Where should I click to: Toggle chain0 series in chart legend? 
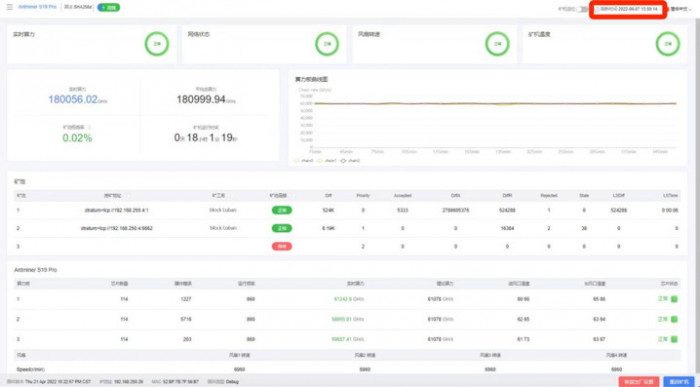[304, 160]
